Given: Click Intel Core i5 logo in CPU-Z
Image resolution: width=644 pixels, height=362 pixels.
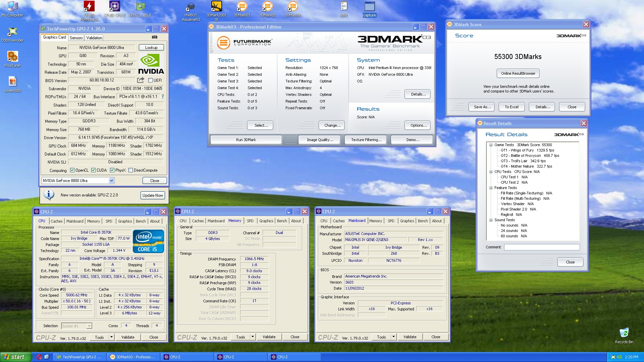Looking at the screenshot, I should [x=148, y=241].
